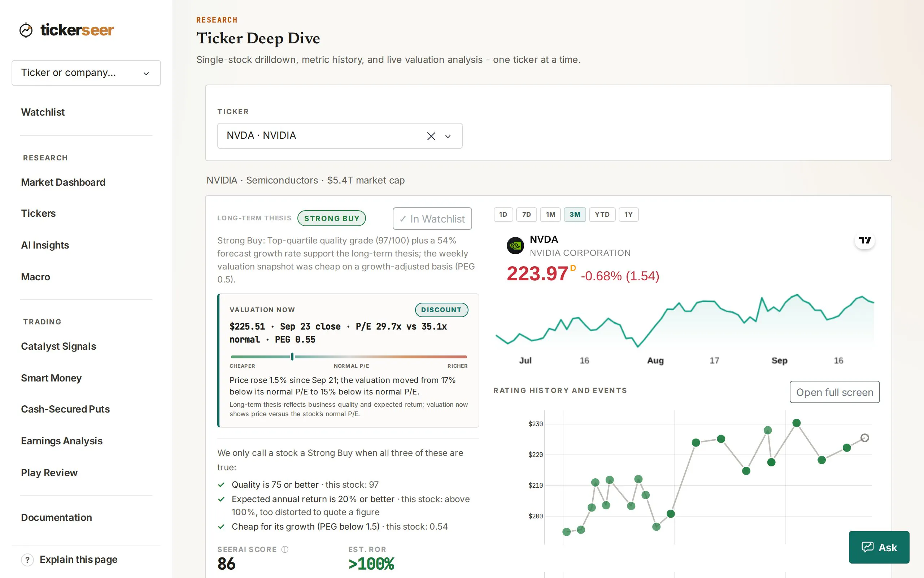Click the question mark help icon
Viewport: 924px width, 578px height.
(x=27, y=560)
